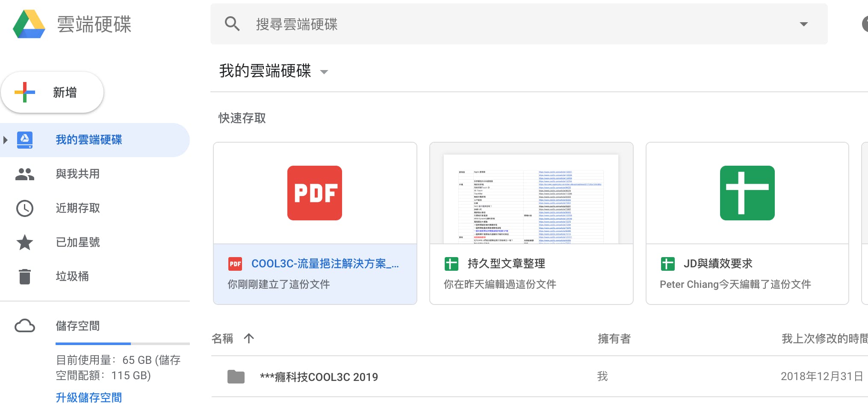This screenshot has height=404, width=868.
Task: Select 與我共用 in sidebar
Action: click(x=77, y=174)
